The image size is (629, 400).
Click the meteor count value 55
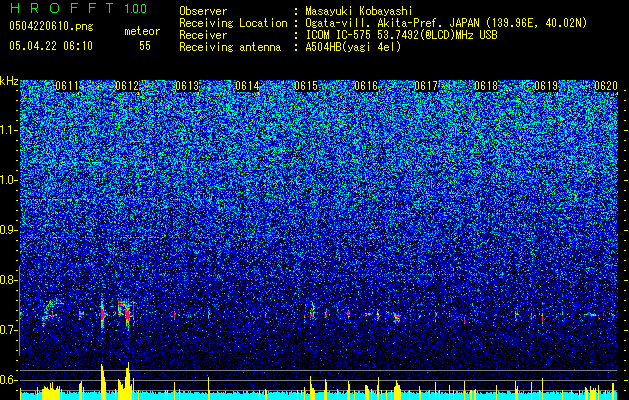(145, 46)
